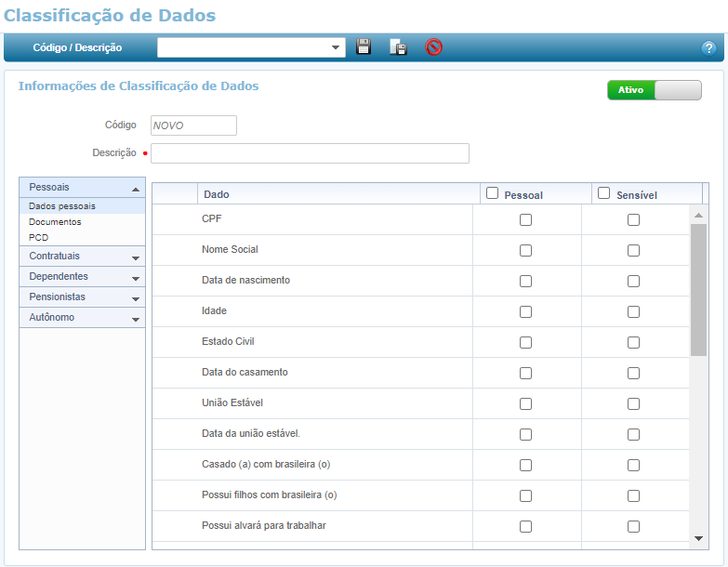
Task: Click the save-and-new icon in toolbar
Action: click(x=398, y=47)
